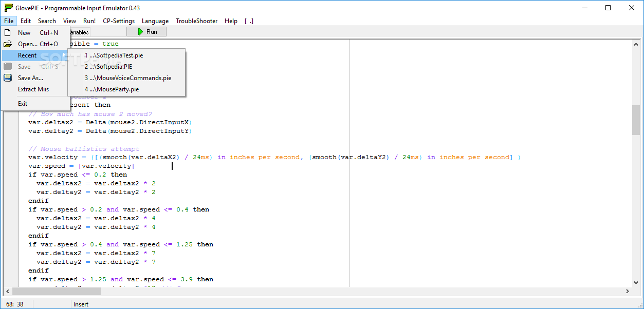Click the horizontal scrollbar thumb
This screenshot has width=644, height=309.
pyautogui.click(x=58, y=291)
